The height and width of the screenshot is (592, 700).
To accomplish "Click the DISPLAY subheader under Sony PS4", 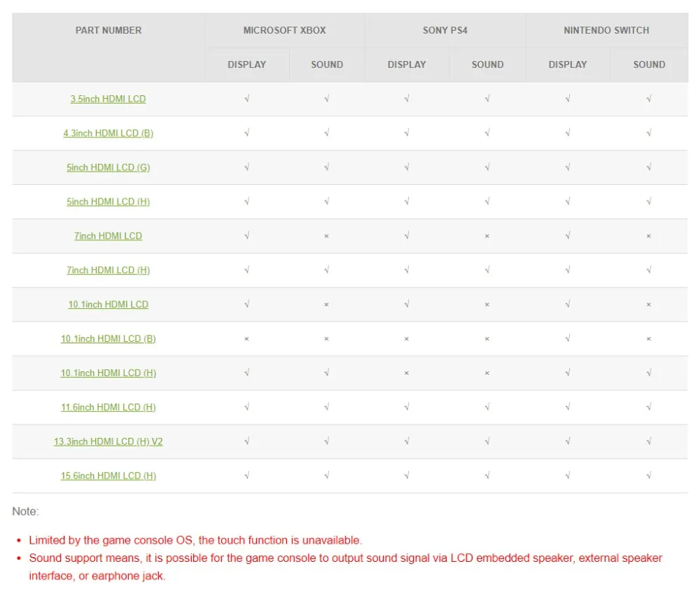I will 407,64.
